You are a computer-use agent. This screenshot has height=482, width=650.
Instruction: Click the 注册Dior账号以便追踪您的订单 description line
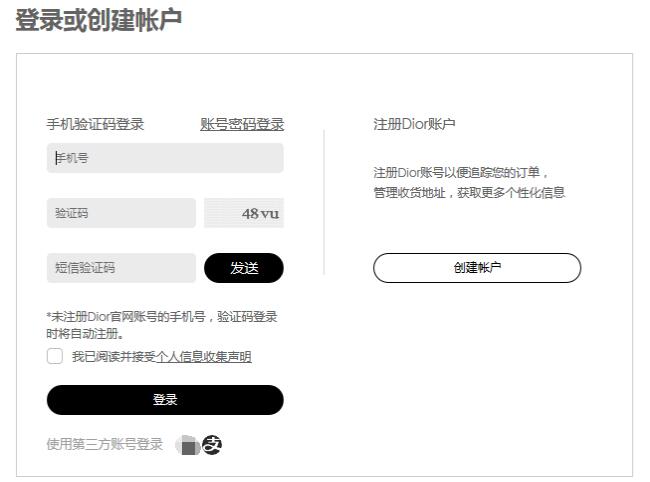pos(461,172)
